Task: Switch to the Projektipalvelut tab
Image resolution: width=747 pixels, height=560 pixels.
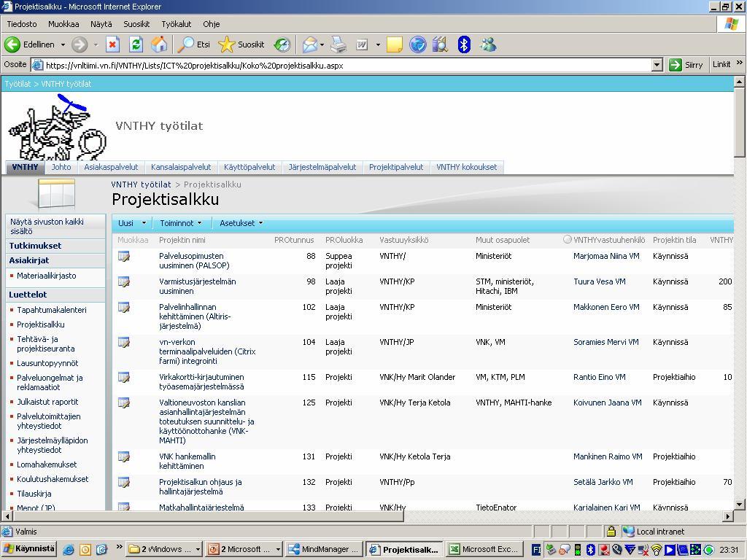Action: click(x=396, y=167)
